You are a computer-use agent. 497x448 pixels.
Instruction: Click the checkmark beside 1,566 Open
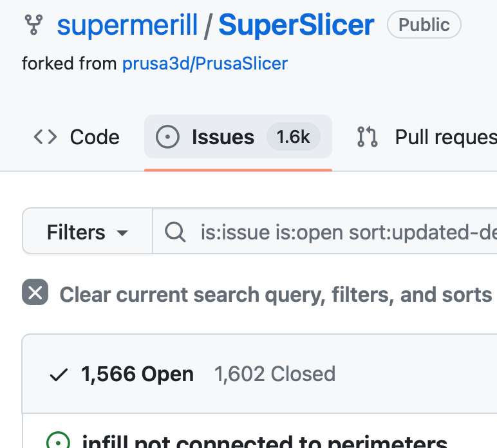click(x=59, y=375)
